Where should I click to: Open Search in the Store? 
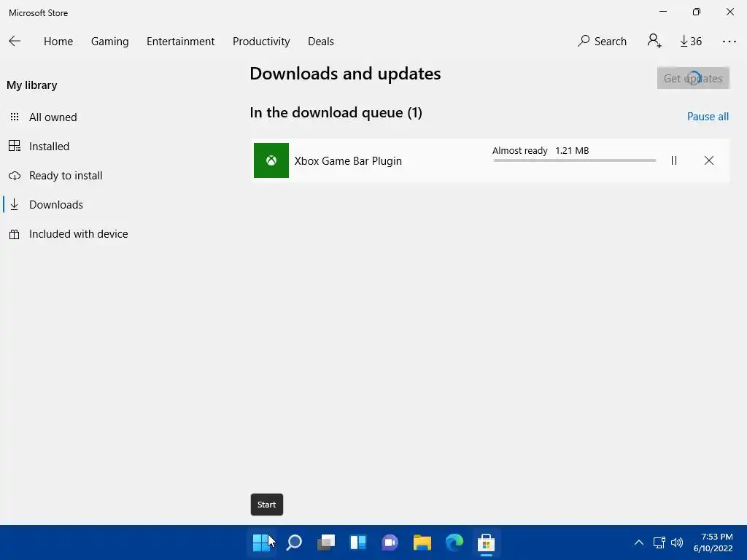tap(602, 42)
